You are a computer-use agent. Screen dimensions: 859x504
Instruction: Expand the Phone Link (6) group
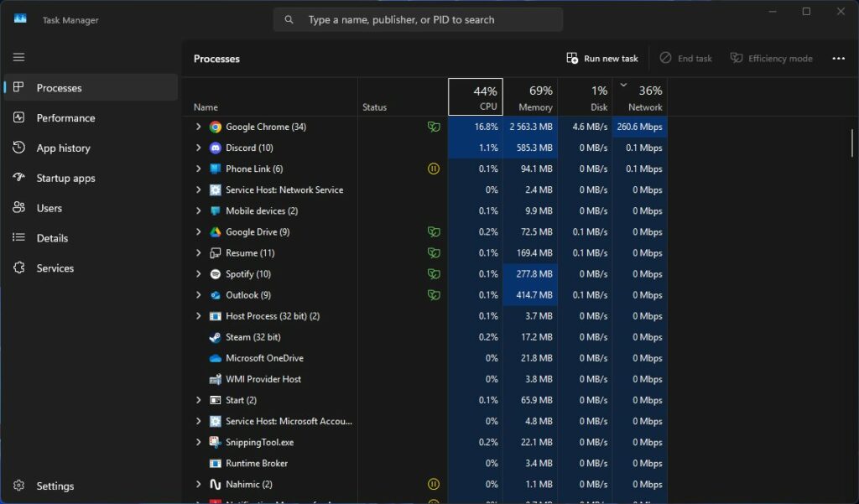[x=198, y=169]
